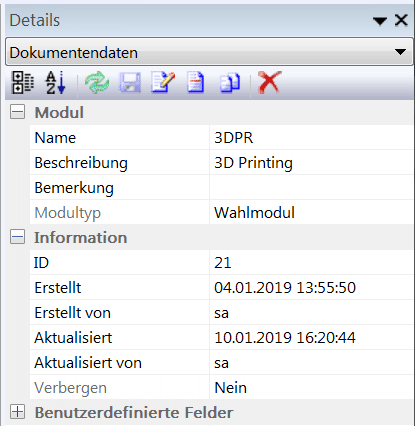Image resolution: width=415 pixels, height=426 pixels.
Task: Select the ID row value 21
Action: (x=311, y=262)
